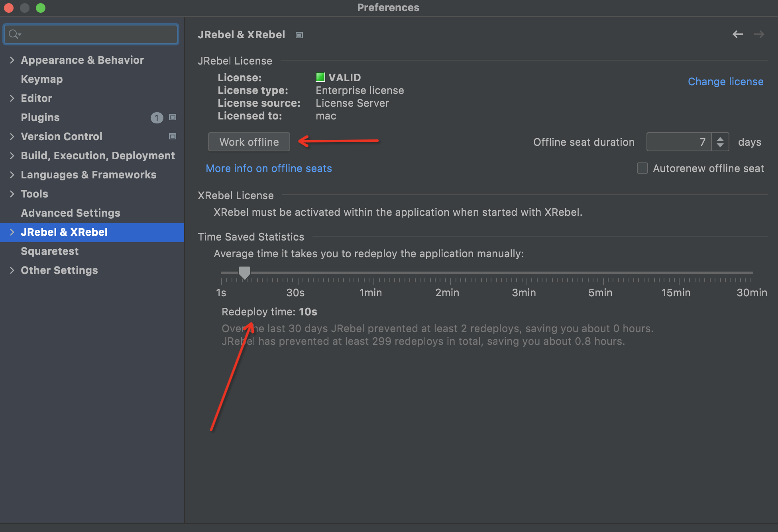Decrease offline seat duration with down stepper

(x=720, y=145)
